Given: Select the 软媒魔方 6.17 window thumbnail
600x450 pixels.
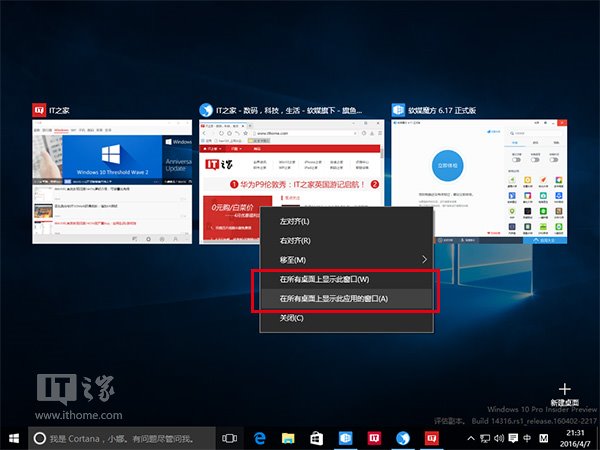Looking at the screenshot, I should 479,181.
